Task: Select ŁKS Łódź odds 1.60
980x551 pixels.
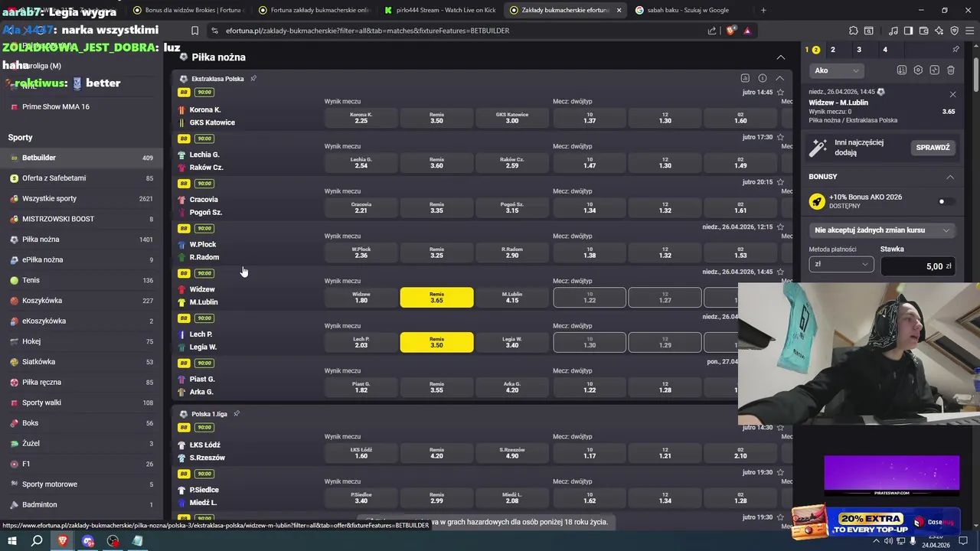Action: (x=361, y=453)
